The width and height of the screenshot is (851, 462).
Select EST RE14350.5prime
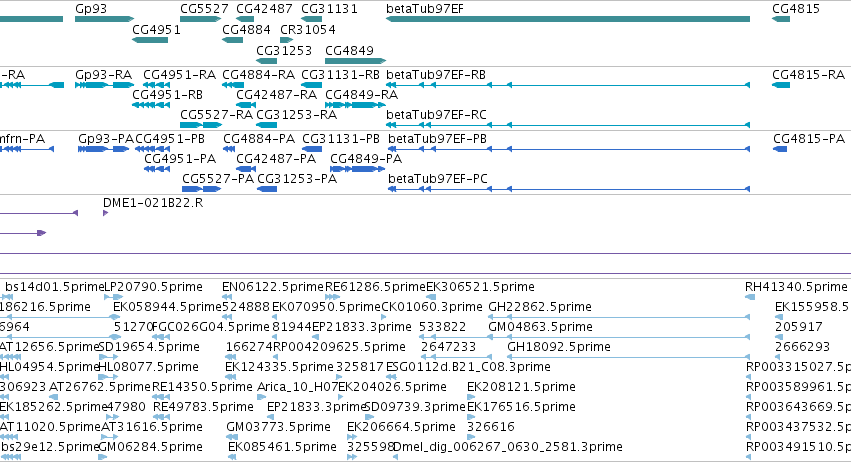pyautogui.click(x=161, y=397)
